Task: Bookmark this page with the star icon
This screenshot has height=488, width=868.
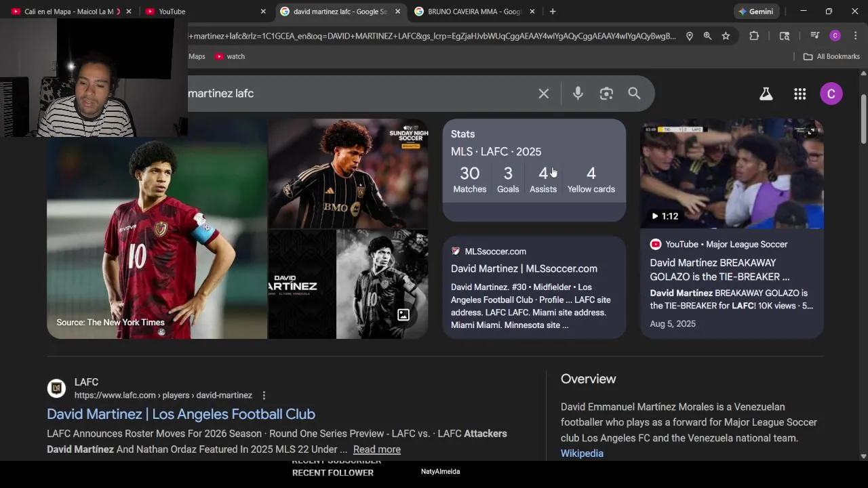Action: point(726,36)
